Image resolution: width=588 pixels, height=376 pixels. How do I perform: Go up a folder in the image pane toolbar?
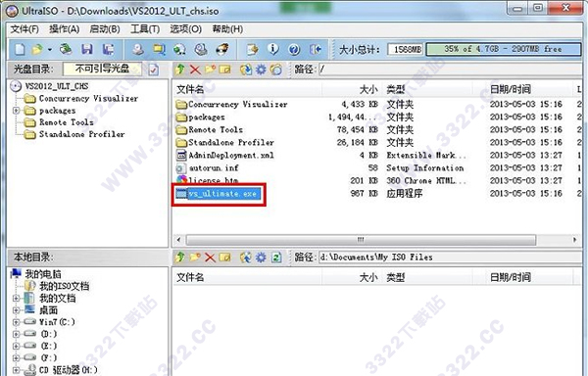(180, 70)
